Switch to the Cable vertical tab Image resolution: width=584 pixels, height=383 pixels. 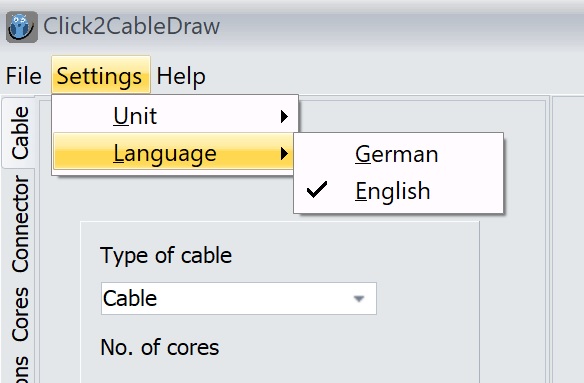pyautogui.click(x=19, y=132)
